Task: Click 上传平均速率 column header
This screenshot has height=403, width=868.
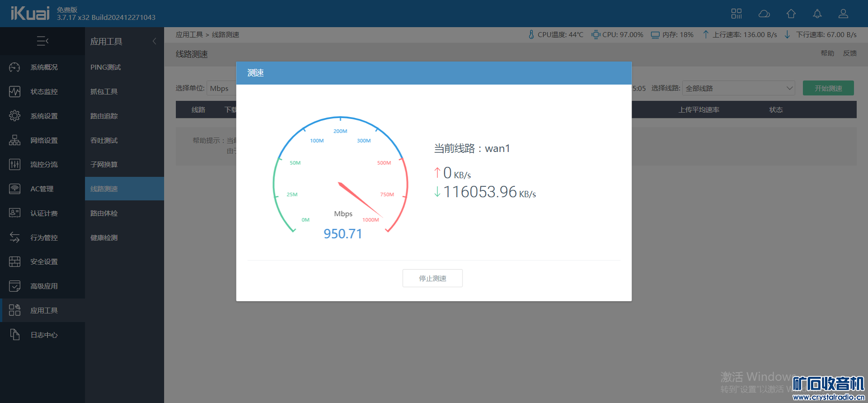Action: (x=699, y=110)
